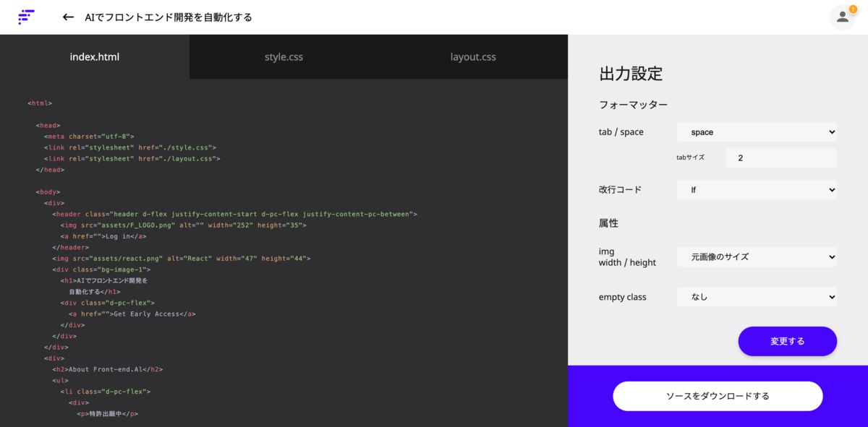The height and width of the screenshot is (427, 868).
Task: Click the 変更する button
Action: click(787, 341)
